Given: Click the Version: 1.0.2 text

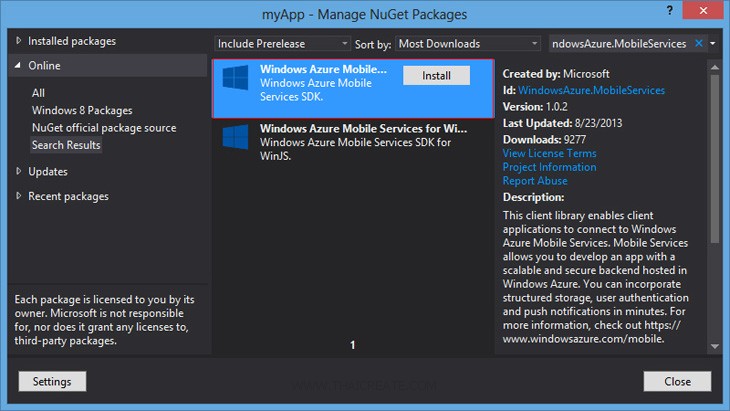Looking at the screenshot, I should point(535,107).
